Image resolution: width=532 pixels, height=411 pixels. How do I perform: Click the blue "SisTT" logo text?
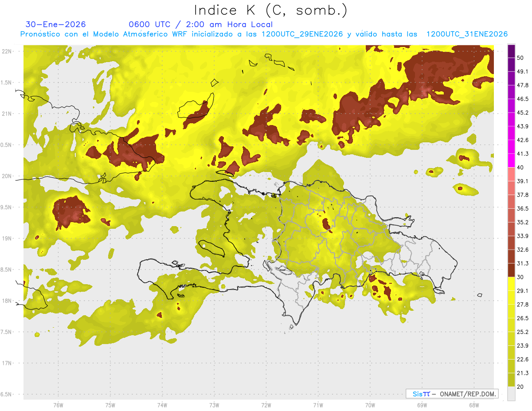421,394
